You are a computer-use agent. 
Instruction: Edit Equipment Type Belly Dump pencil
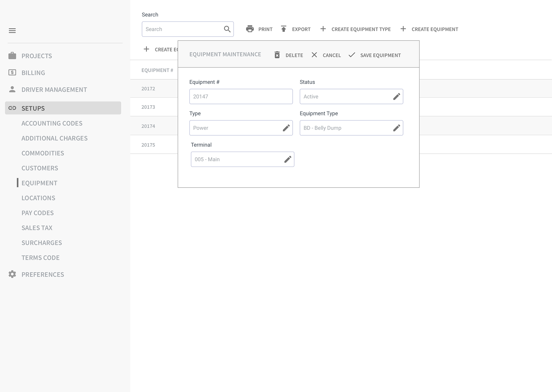pos(396,128)
